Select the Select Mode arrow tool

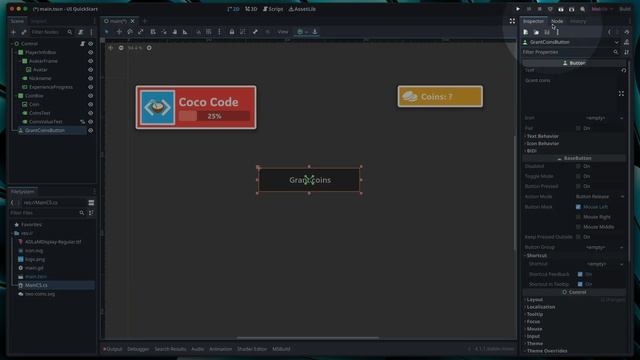coord(107,32)
